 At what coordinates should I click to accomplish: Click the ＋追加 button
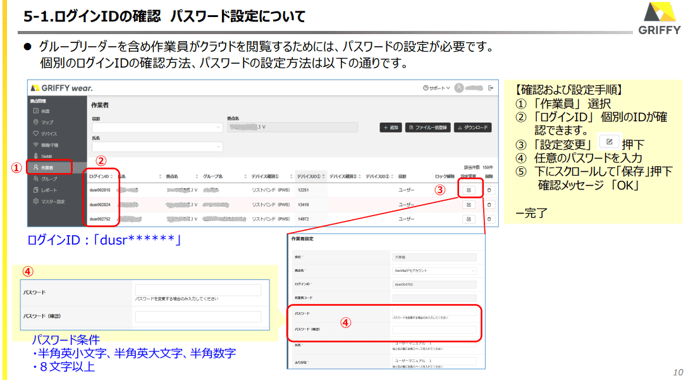click(391, 127)
